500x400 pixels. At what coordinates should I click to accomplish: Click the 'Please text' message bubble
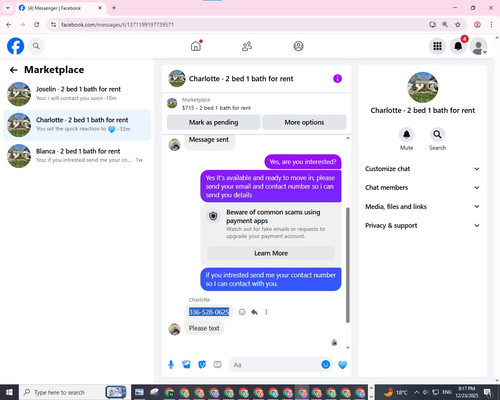click(x=204, y=328)
